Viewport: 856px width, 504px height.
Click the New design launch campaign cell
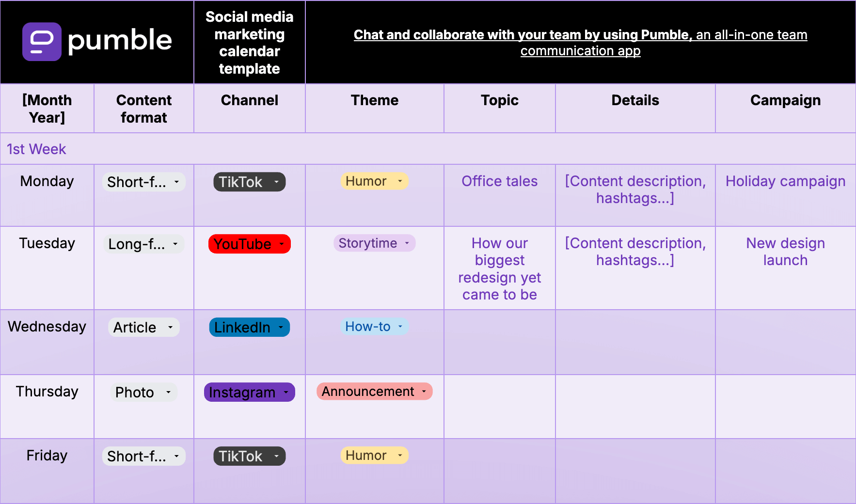(785, 252)
